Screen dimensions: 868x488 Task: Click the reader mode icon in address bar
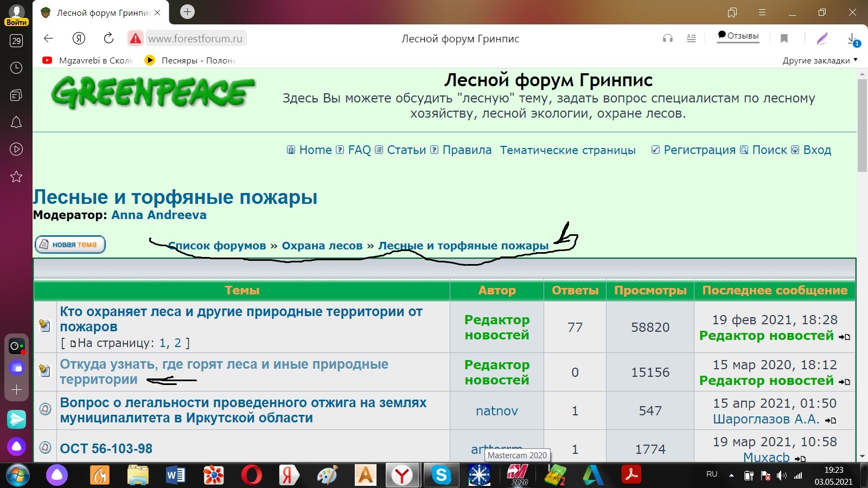[x=691, y=38]
